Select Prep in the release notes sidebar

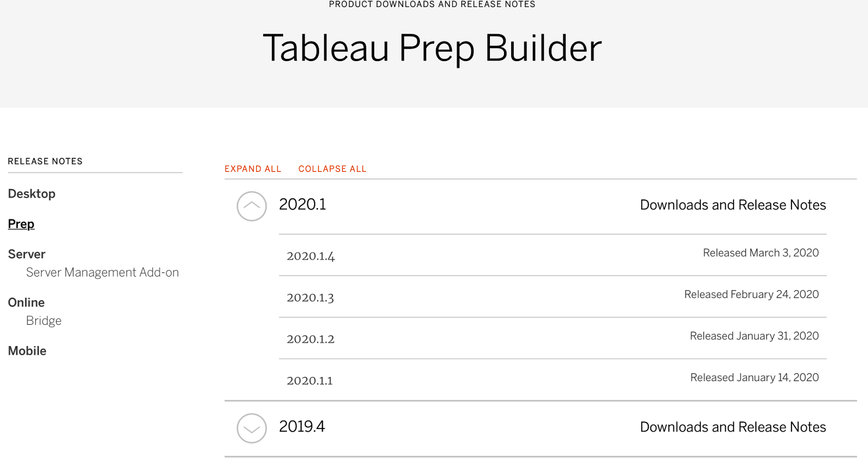21,223
